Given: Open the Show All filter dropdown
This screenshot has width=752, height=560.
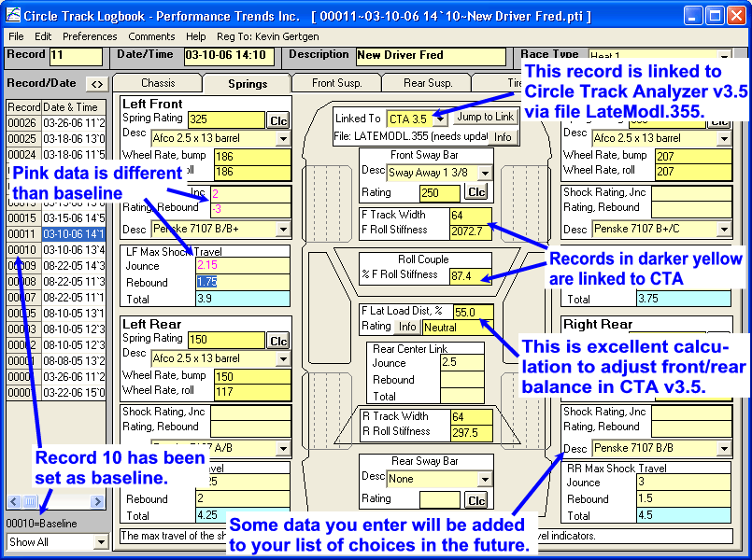Looking at the screenshot, I should [101, 542].
